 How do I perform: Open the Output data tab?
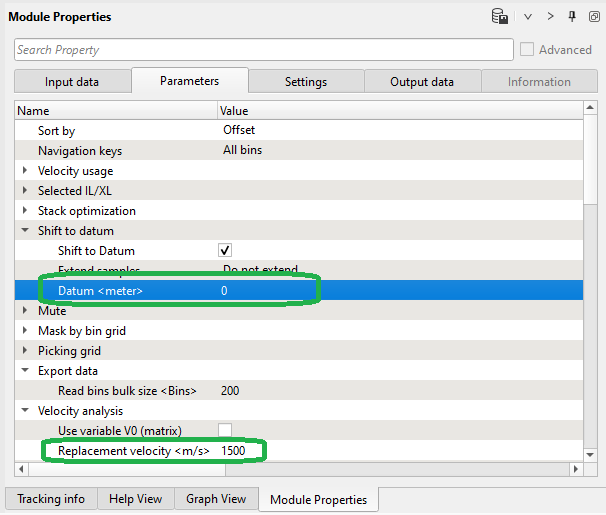coord(421,82)
